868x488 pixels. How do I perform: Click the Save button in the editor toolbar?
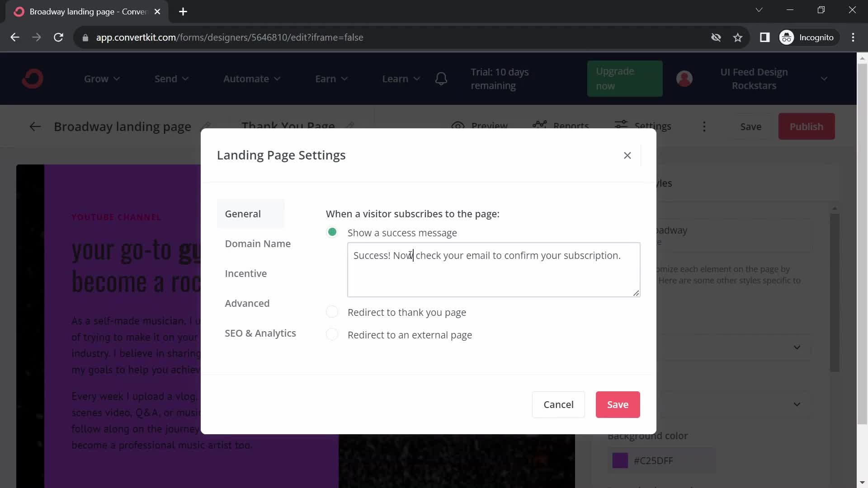(x=751, y=127)
